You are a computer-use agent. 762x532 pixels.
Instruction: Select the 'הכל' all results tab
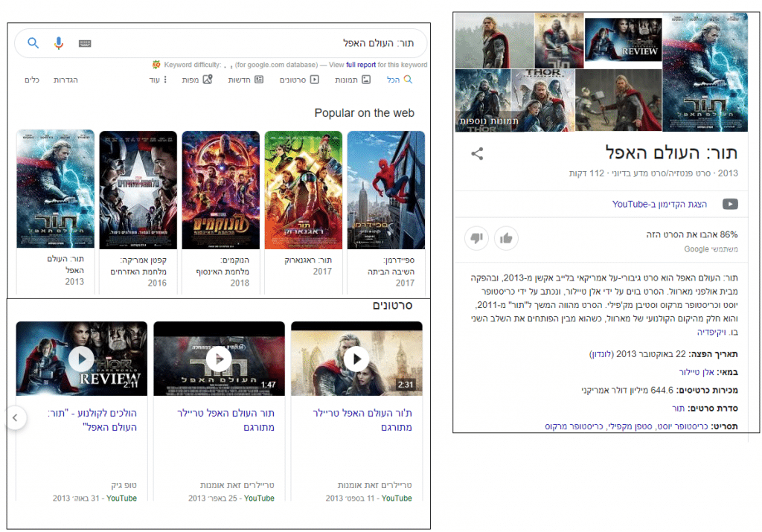[400, 80]
